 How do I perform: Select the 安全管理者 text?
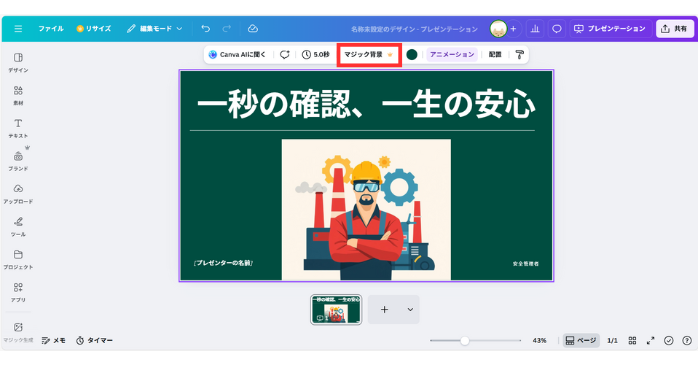tap(526, 264)
